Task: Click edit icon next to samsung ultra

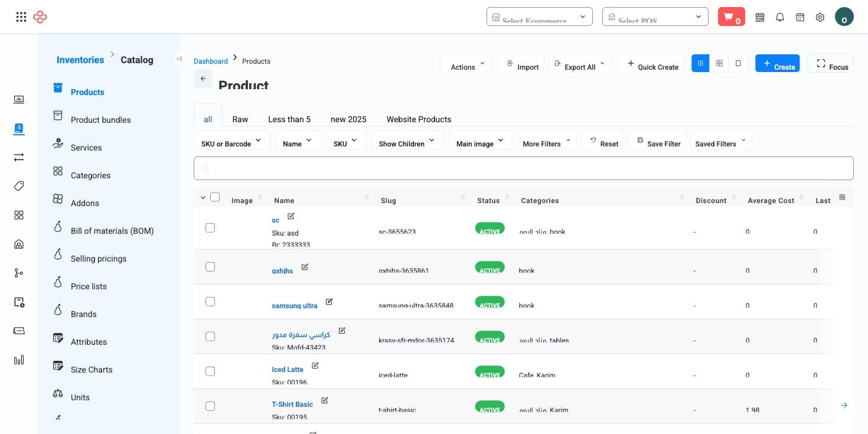Action: pos(329,302)
